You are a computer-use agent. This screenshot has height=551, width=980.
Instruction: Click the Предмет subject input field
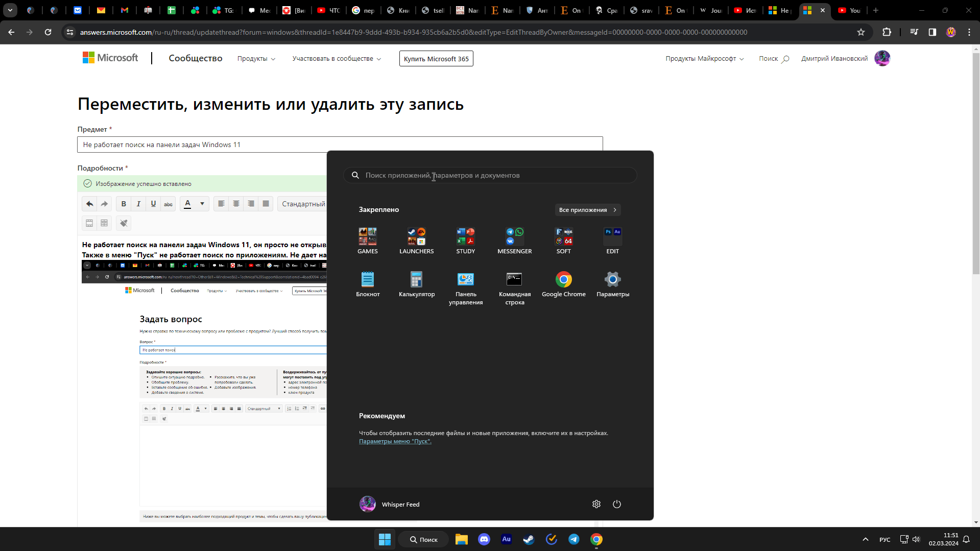click(340, 145)
